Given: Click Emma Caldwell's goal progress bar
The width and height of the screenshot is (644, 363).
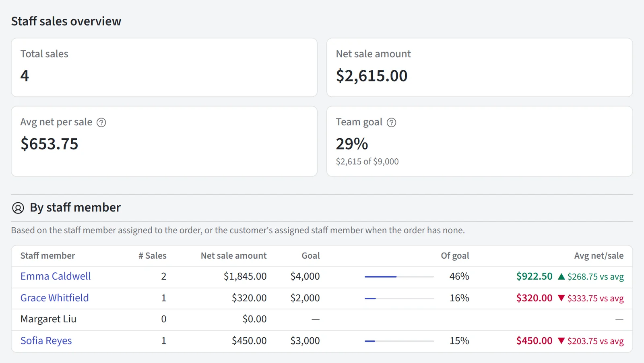Looking at the screenshot, I should click(x=399, y=277).
